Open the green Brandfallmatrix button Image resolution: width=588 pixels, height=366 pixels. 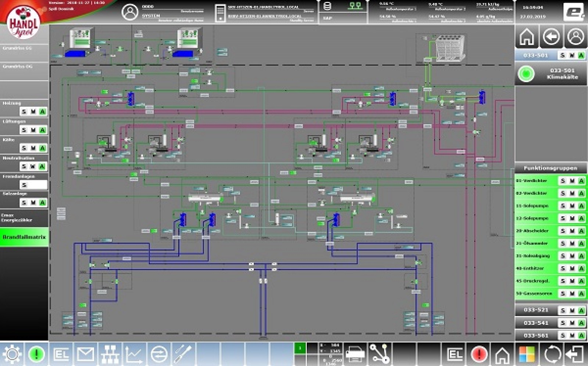click(24, 237)
